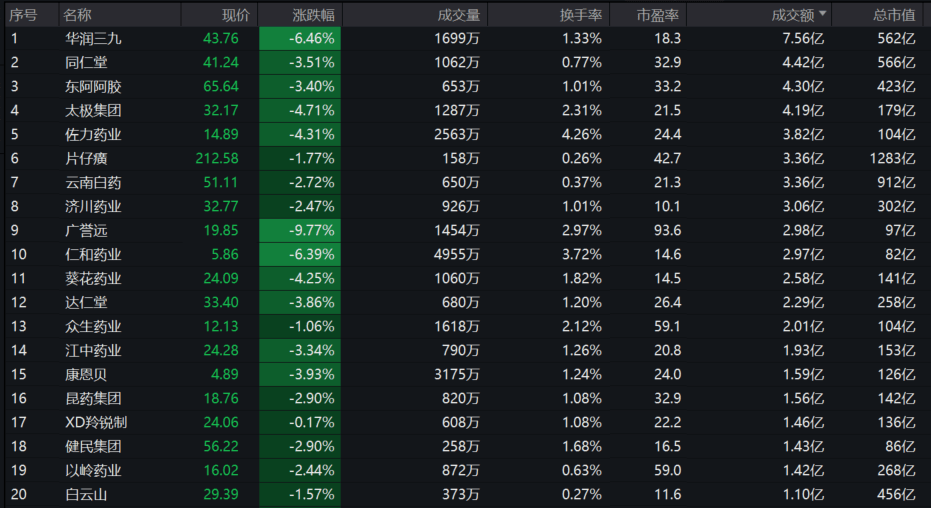This screenshot has height=508, width=931.
Task: Click market cap 97亿
Action: (x=900, y=230)
